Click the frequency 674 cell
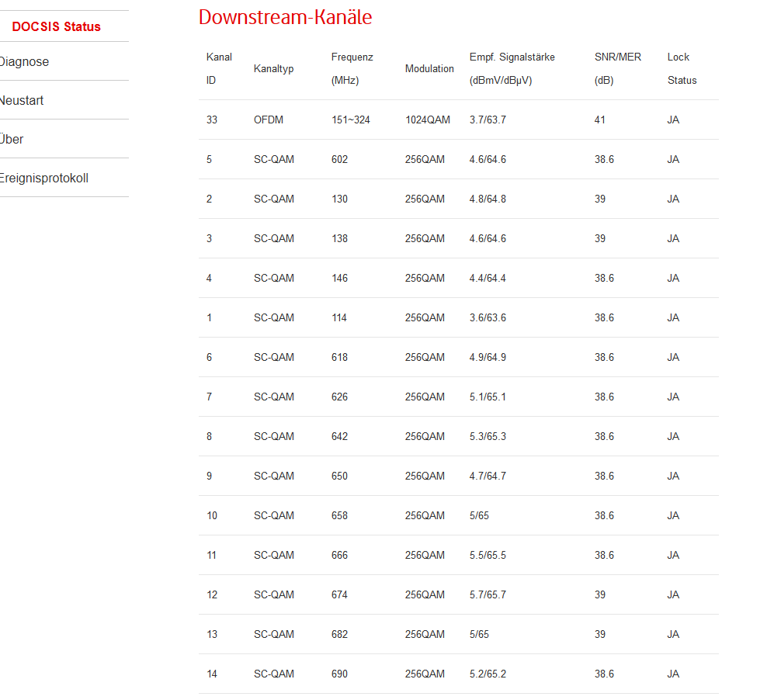The height and width of the screenshot is (700, 774). 339,595
